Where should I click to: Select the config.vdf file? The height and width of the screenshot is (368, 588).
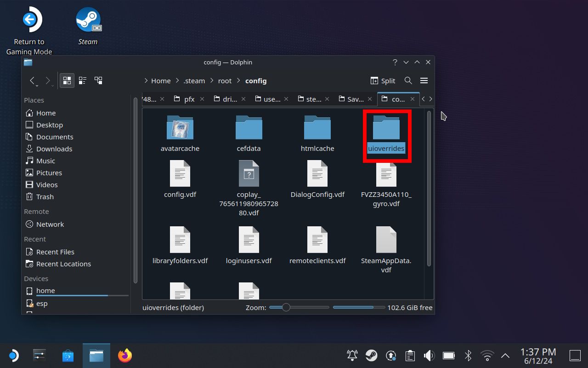click(x=180, y=179)
